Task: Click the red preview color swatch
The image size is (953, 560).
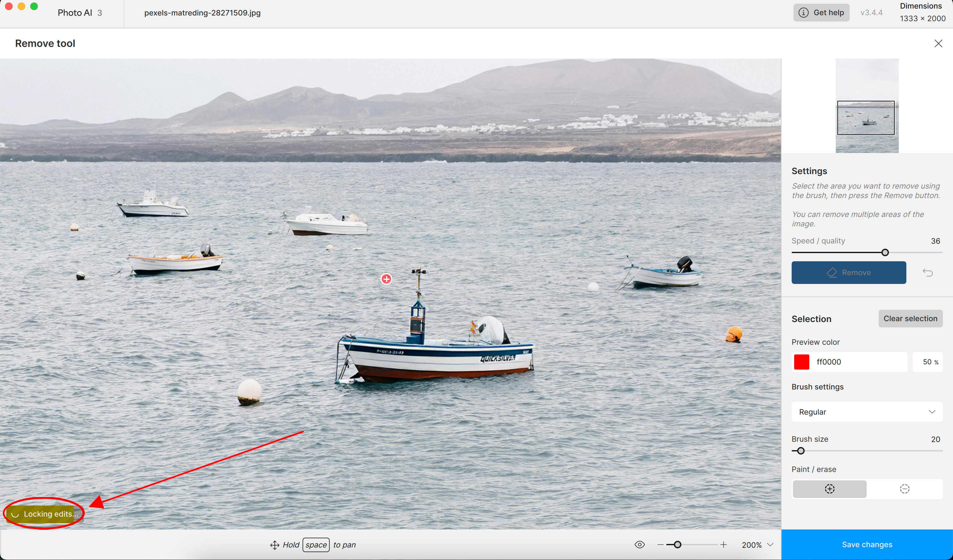Action: 801,362
